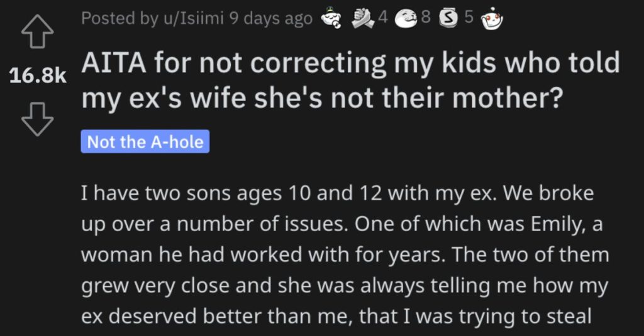Click the 9 days ago timestamp
This screenshot has height=336, width=644.
(271, 18)
